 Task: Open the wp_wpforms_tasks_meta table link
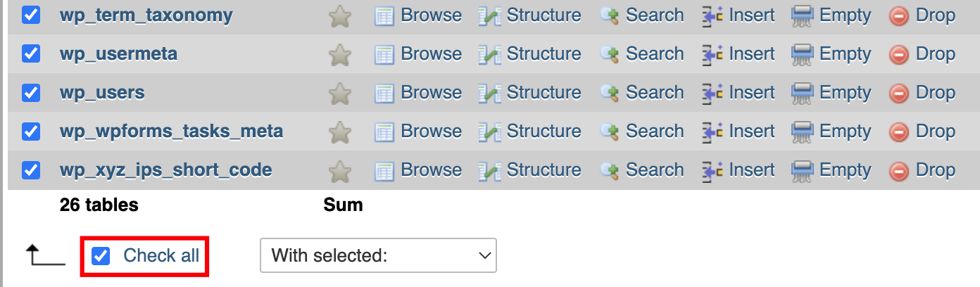pos(171,132)
